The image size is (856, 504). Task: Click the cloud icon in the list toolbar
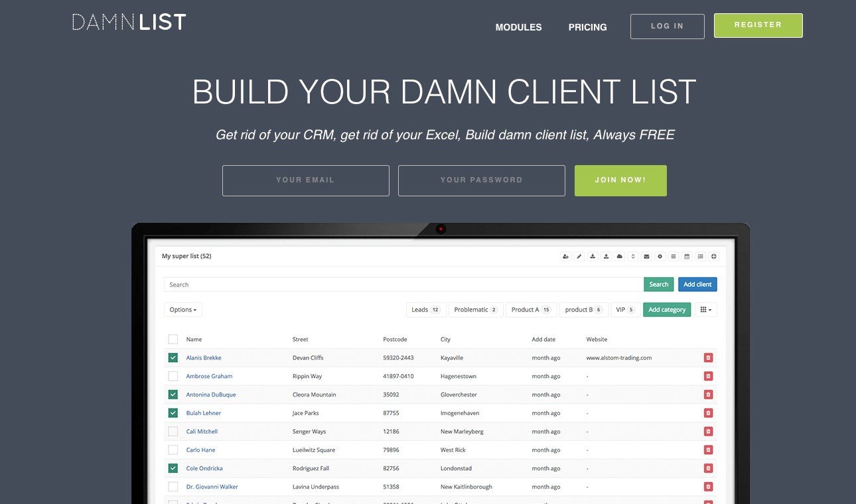pos(620,256)
